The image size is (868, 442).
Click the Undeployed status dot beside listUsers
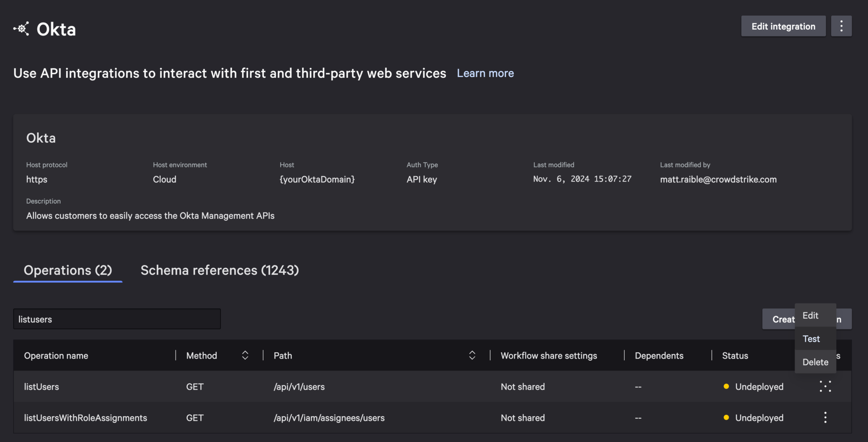[x=726, y=387]
